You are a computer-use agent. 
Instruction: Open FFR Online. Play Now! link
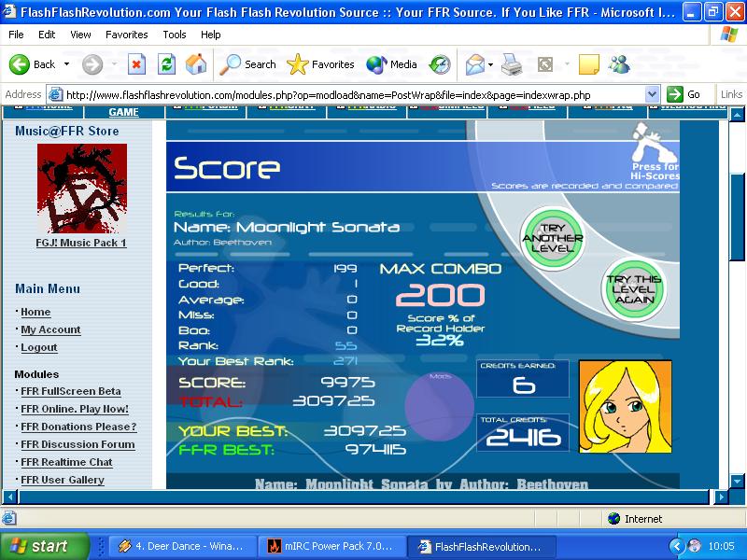[75, 409]
